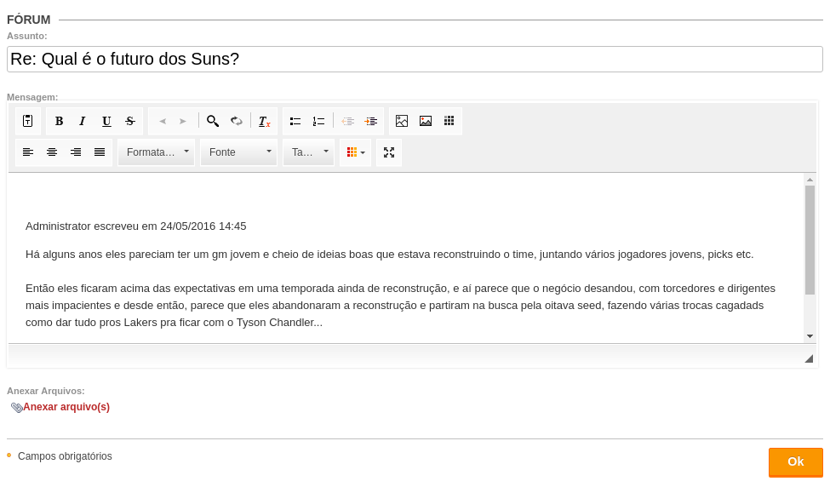Click the Assunto subject input field
830x504 pixels.
(x=415, y=60)
